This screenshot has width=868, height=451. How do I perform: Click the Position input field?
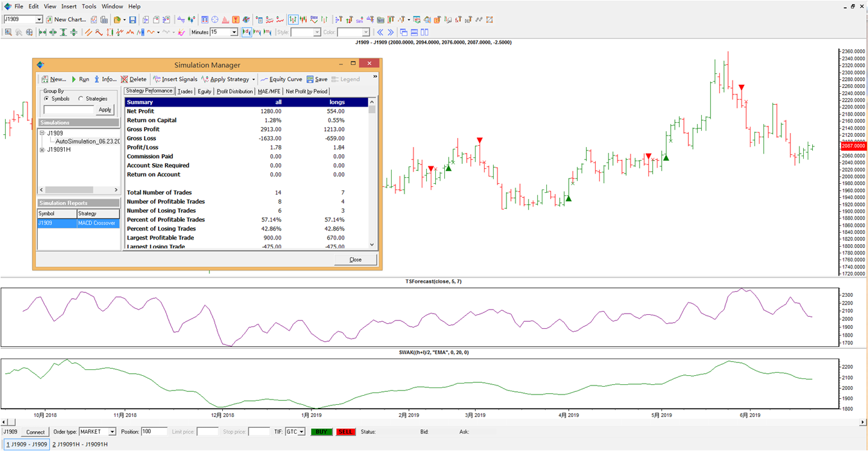click(x=154, y=432)
